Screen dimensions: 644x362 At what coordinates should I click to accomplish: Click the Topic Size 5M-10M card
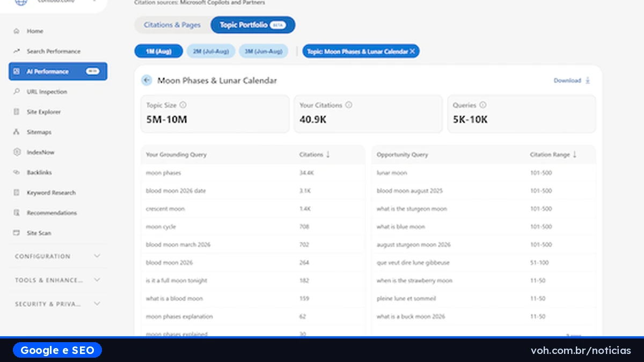pyautogui.click(x=215, y=114)
